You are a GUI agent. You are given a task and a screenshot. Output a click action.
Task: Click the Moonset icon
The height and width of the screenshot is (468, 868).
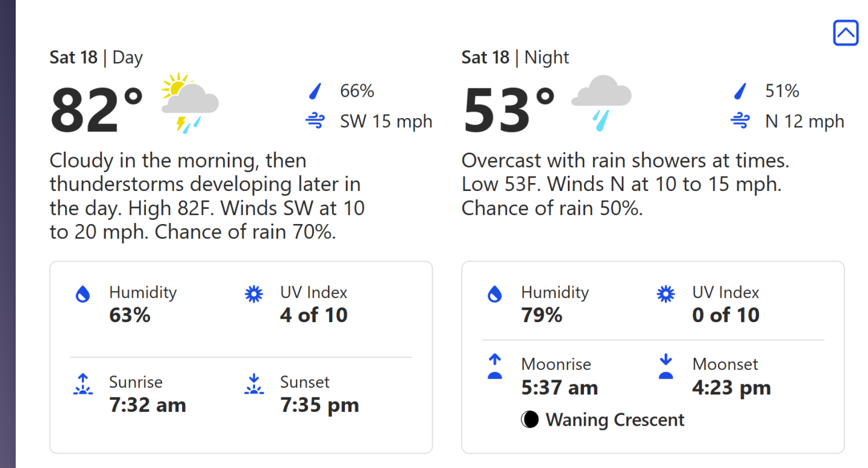click(x=666, y=366)
